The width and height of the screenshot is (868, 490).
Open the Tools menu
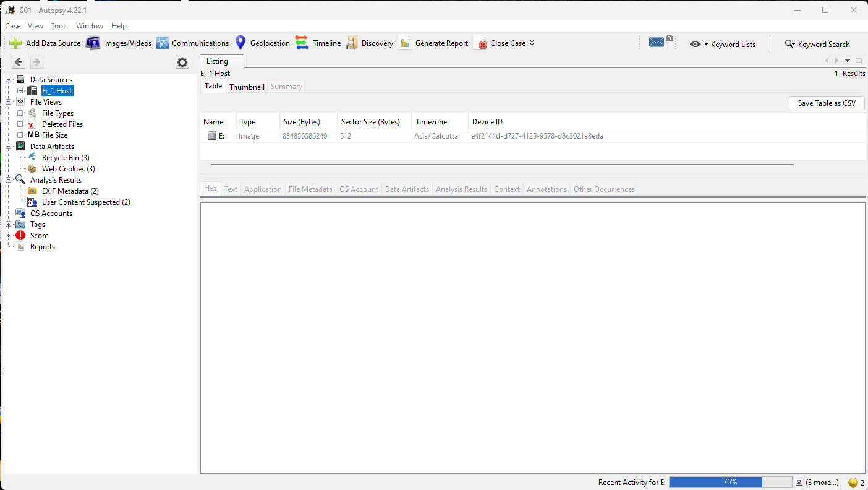tap(59, 25)
